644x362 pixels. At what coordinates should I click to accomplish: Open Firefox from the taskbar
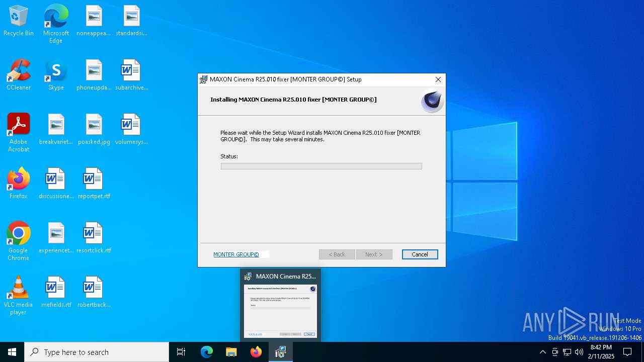pos(256,352)
